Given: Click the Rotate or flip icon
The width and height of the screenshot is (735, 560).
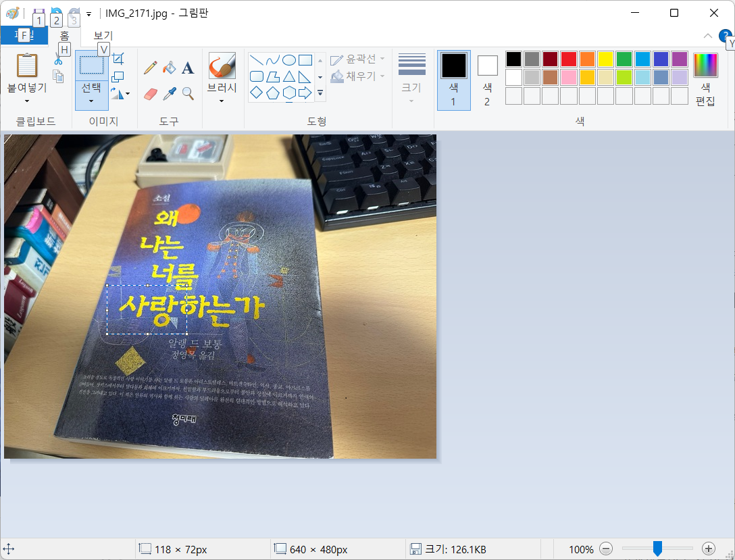Looking at the screenshot, I should pyautogui.click(x=117, y=94).
